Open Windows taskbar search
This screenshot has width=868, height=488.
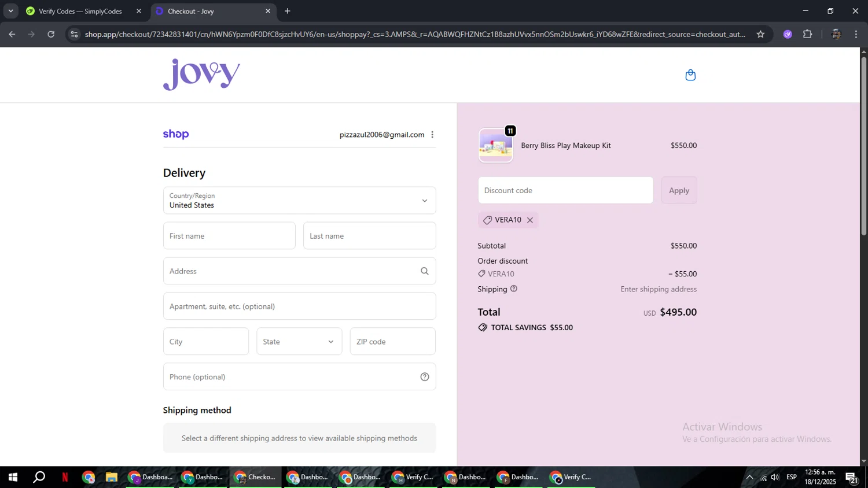(39, 477)
